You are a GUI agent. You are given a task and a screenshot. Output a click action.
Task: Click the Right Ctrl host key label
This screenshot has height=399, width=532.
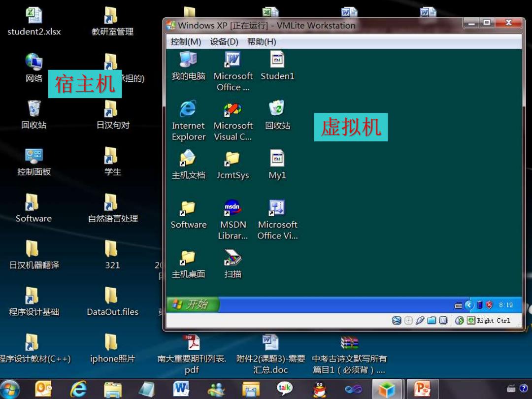494,321
